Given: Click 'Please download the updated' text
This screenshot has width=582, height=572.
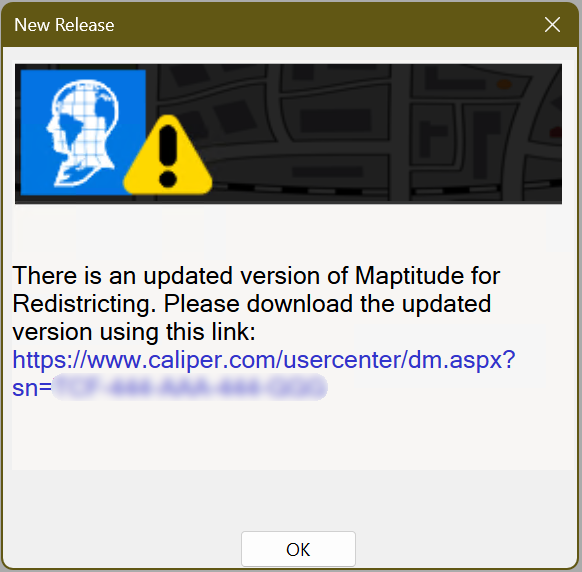Looking at the screenshot, I should 327,304.
